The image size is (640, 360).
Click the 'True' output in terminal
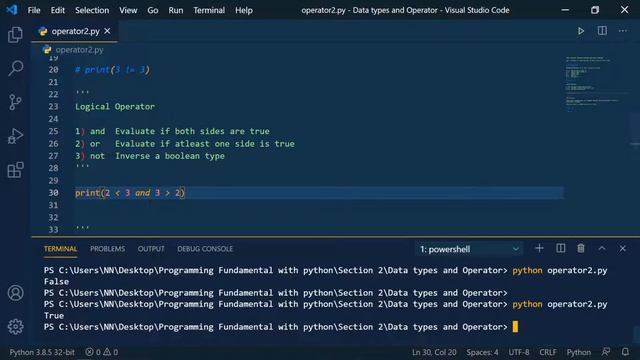click(x=54, y=316)
